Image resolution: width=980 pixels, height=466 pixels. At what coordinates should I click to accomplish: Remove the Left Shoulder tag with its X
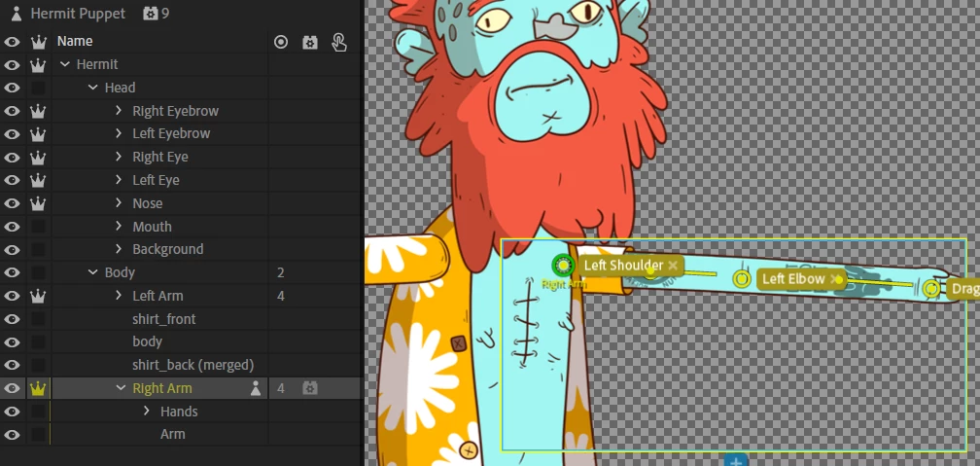click(x=673, y=266)
